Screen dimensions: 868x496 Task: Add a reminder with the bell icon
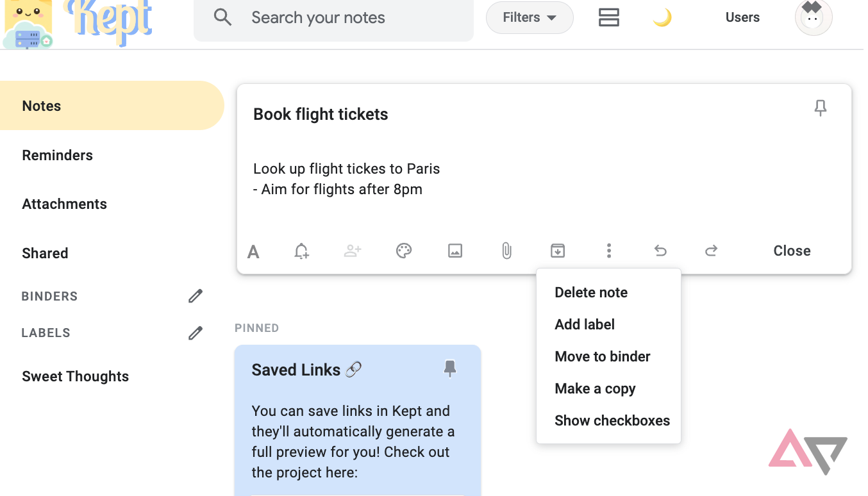tap(301, 251)
